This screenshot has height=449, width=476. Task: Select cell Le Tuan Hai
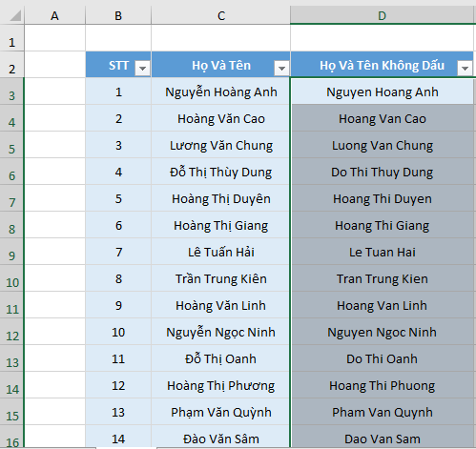click(383, 252)
